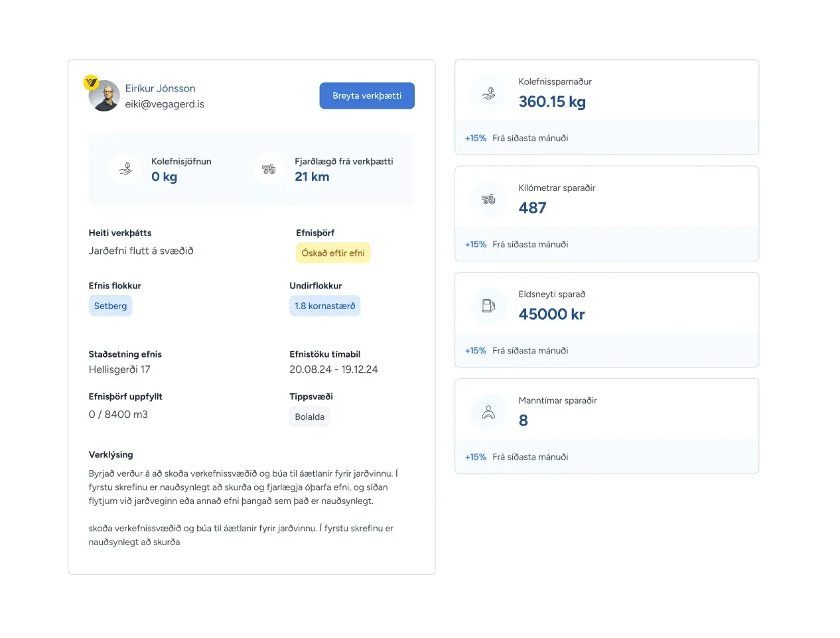The height and width of the screenshot is (638, 840).
Task: Click the Kolefnissparnaður plant-in-hand icon
Action: (489, 94)
